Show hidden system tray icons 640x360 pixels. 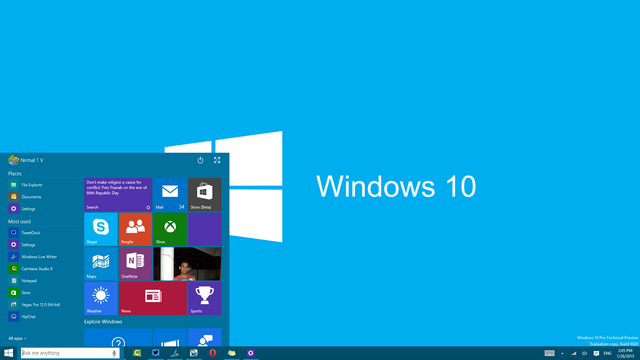(562, 353)
